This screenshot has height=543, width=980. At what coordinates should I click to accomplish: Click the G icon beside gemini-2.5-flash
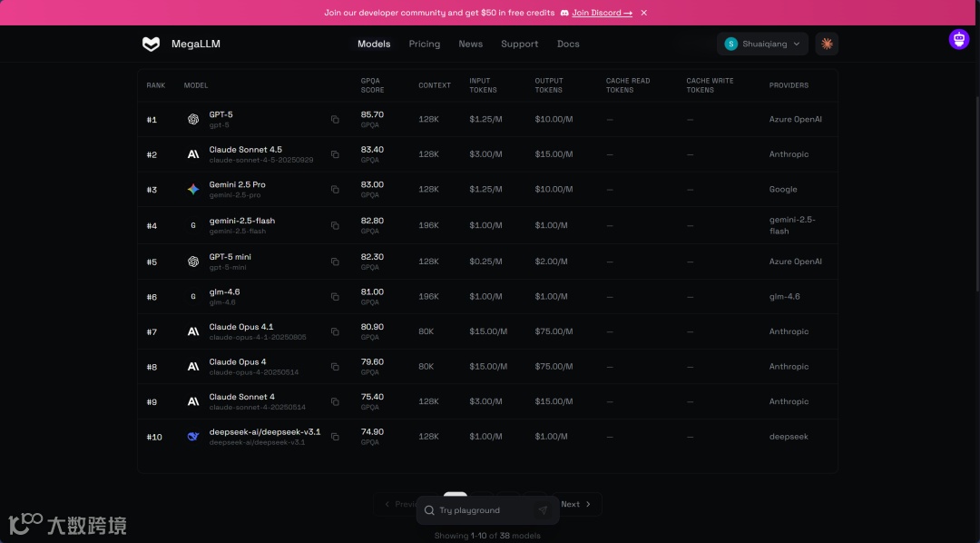point(193,226)
